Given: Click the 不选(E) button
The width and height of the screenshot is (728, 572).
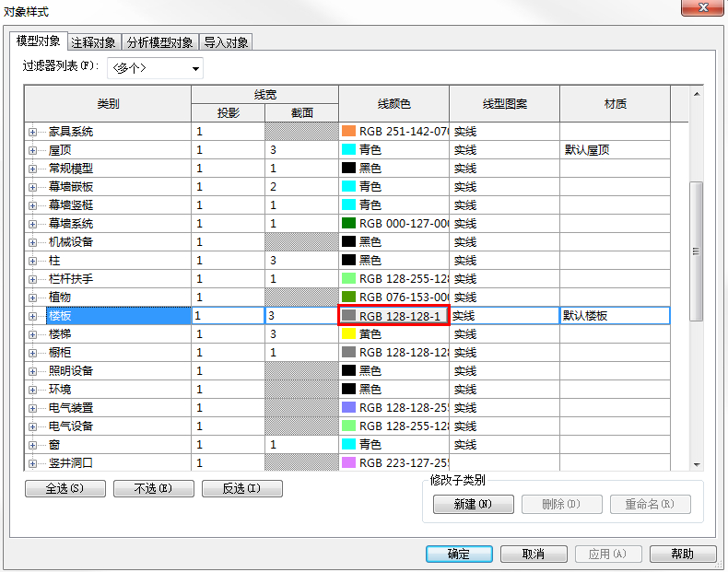Looking at the screenshot, I should point(154,488).
